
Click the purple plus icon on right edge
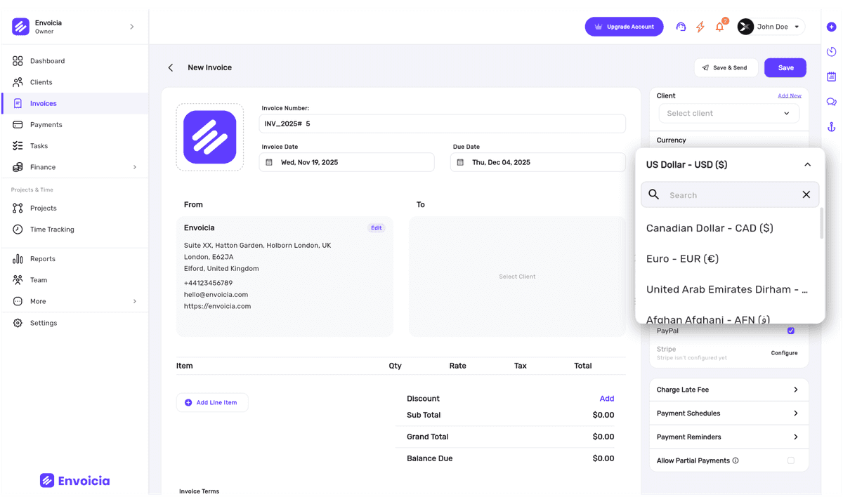click(831, 26)
